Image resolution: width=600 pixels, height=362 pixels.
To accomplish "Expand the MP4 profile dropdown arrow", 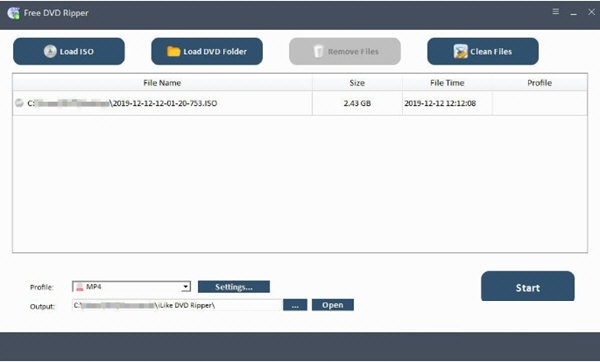I will (186, 287).
